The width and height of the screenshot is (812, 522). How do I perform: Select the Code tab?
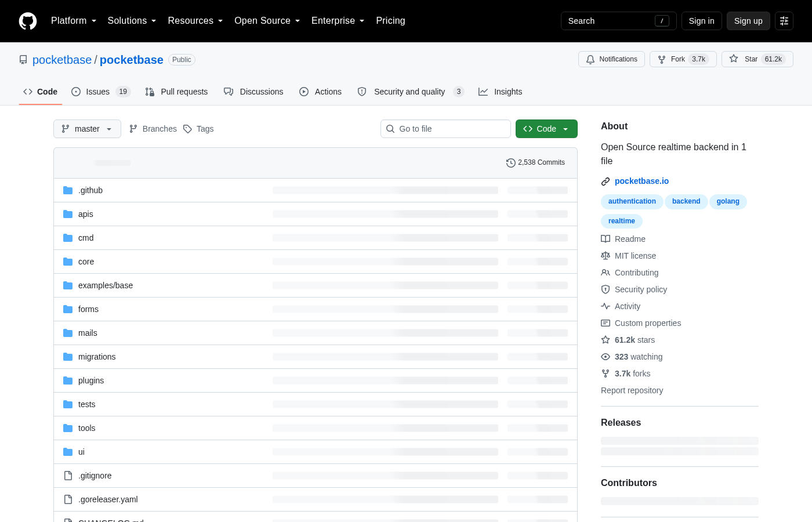(41, 92)
